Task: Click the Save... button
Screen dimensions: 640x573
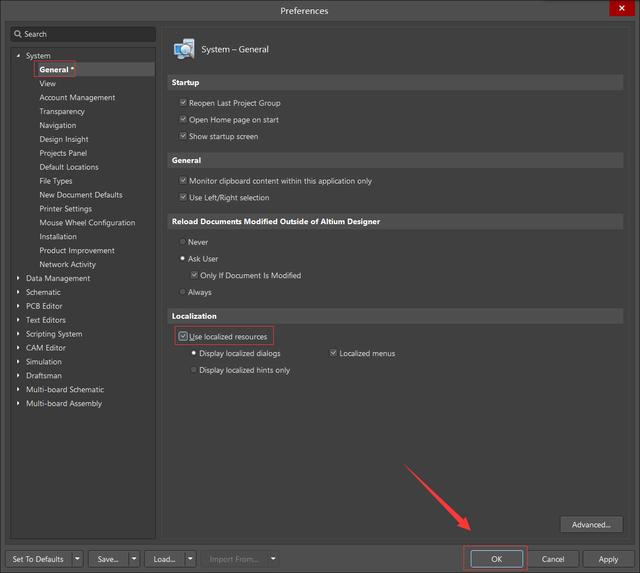Action: (x=108, y=559)
